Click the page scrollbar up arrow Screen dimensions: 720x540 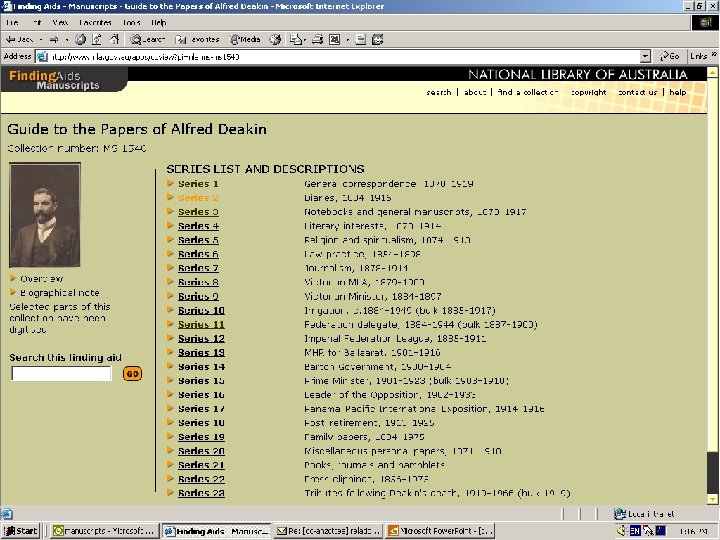click(712, 72)
